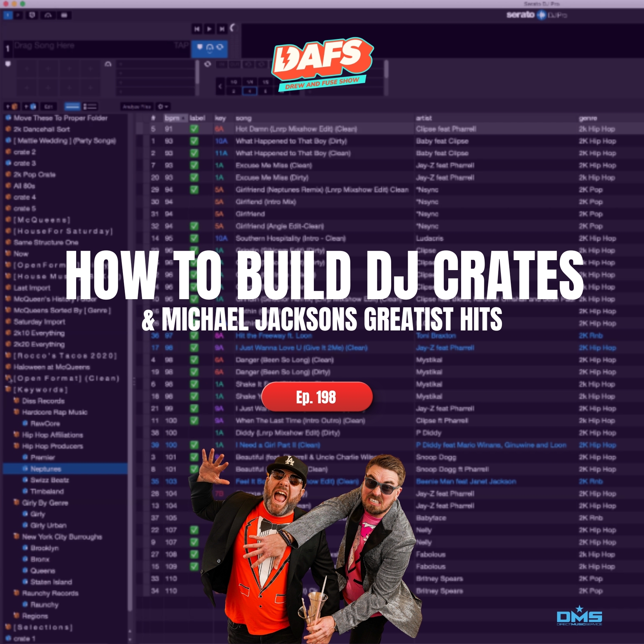Screen dimensions: 644x644
Task: Select the single-deck layout button 1
Action: 8,15
